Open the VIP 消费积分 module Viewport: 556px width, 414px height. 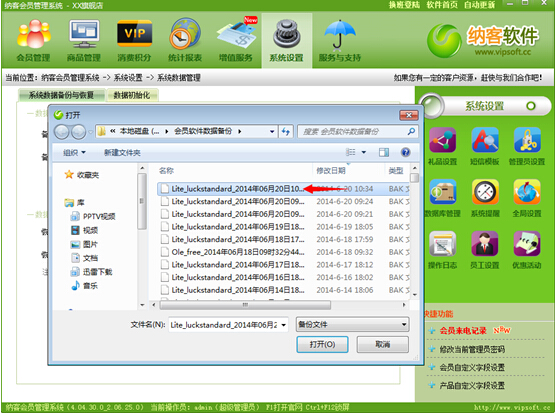click(134, 40)
